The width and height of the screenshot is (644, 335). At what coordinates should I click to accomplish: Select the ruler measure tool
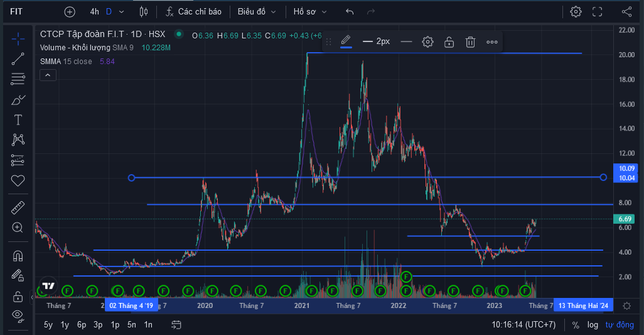[x=18, y=207]
